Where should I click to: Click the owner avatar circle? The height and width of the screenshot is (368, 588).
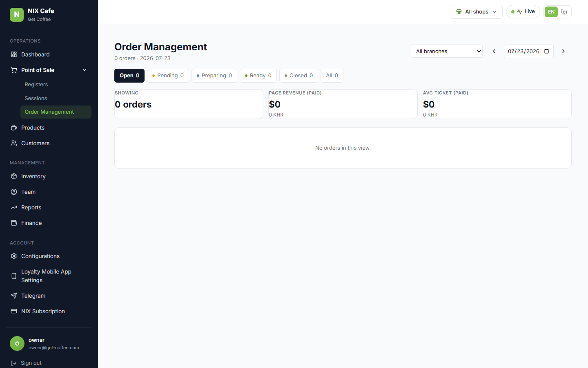[17, 343]
